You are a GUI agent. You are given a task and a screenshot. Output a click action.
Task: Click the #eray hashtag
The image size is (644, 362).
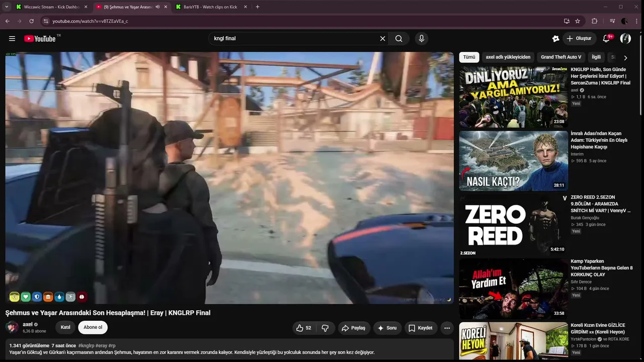pyautogui.click(x=101, y=346)
